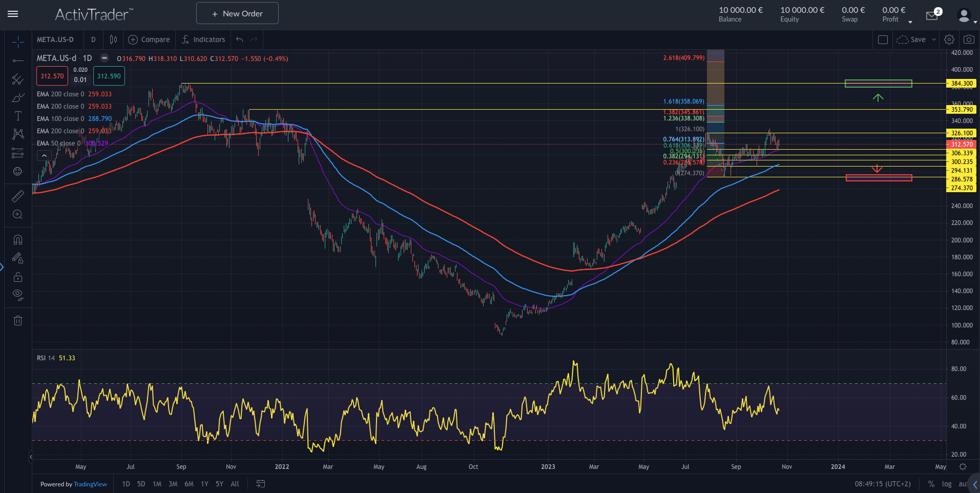The width and height of the screenshot is (980, 493).
Task: Click the Compare symbol button
Action: (149, 39)
